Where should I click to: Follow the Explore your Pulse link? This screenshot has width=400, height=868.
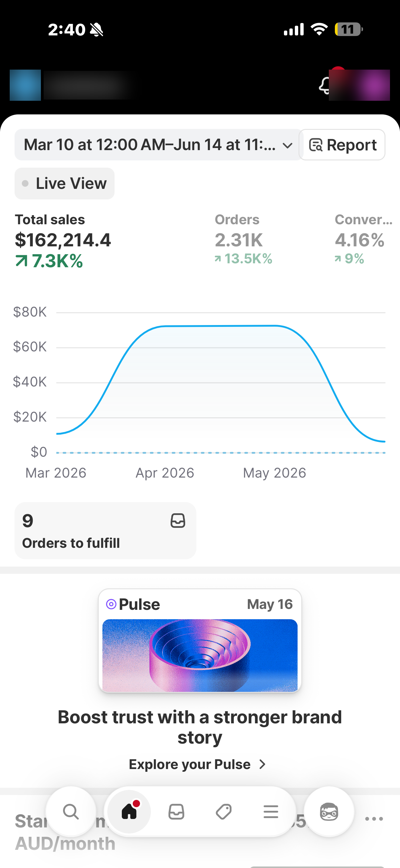(x=197, y=764)
